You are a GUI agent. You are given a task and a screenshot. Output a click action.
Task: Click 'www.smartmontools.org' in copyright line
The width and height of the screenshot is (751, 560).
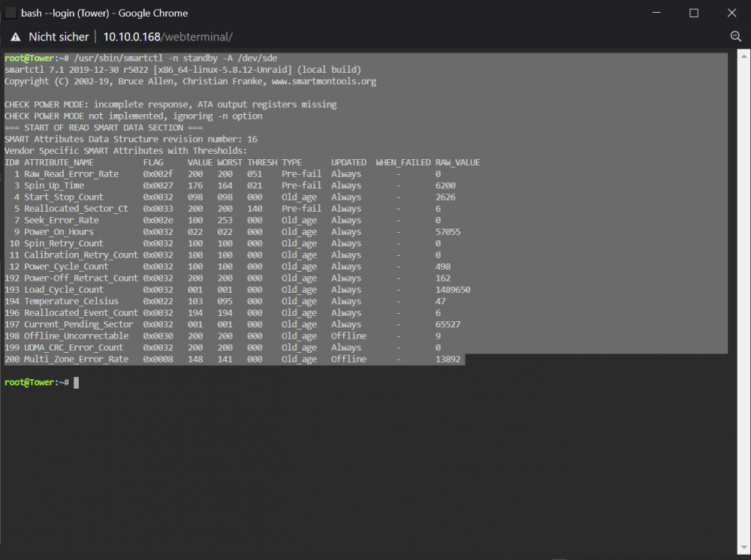click(324, 81)
